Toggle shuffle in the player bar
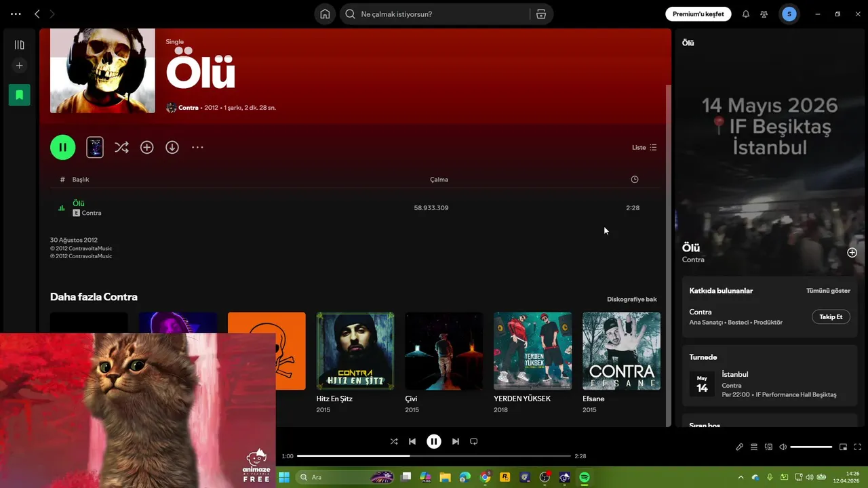 394,441
